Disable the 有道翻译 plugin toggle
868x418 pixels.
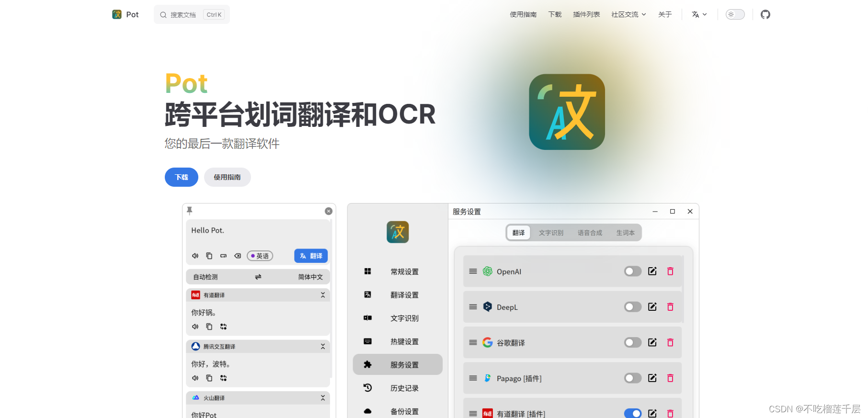click(633, 413)
